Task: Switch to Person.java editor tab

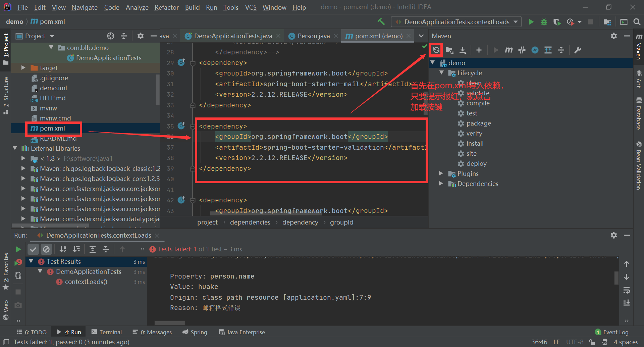Action: coord(314,36)
